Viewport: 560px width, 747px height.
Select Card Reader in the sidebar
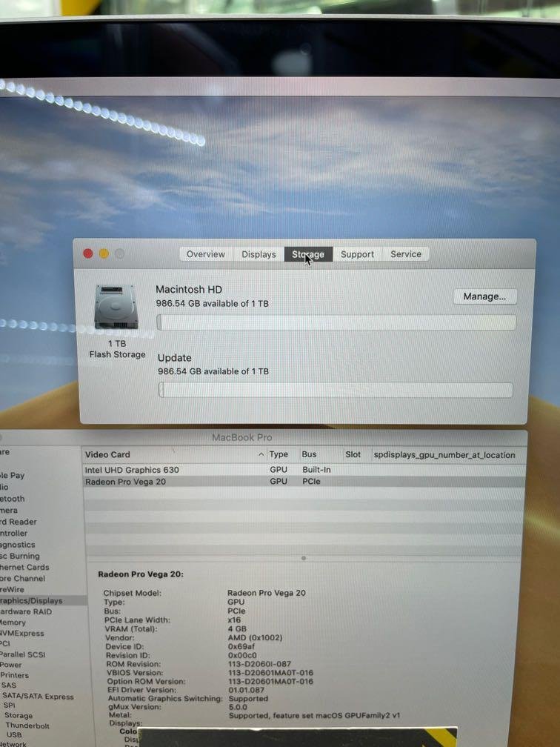pyautogui.click(x=19, y=522)
